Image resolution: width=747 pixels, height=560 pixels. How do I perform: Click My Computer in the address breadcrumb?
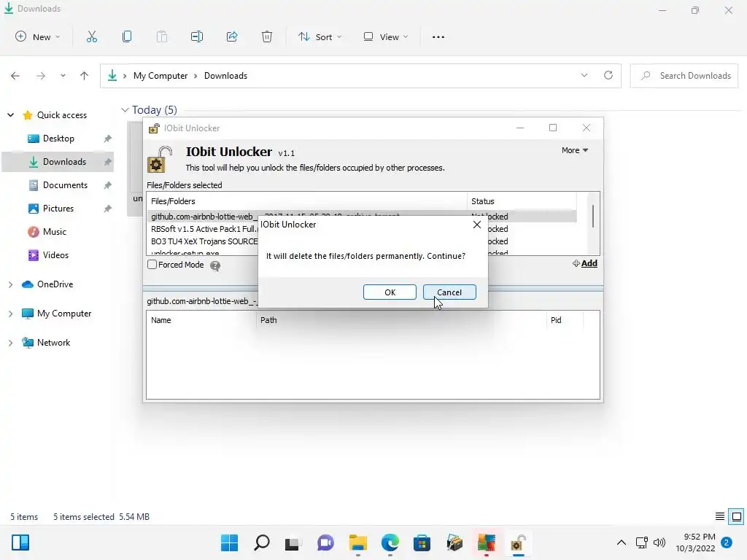click(160, 76)
